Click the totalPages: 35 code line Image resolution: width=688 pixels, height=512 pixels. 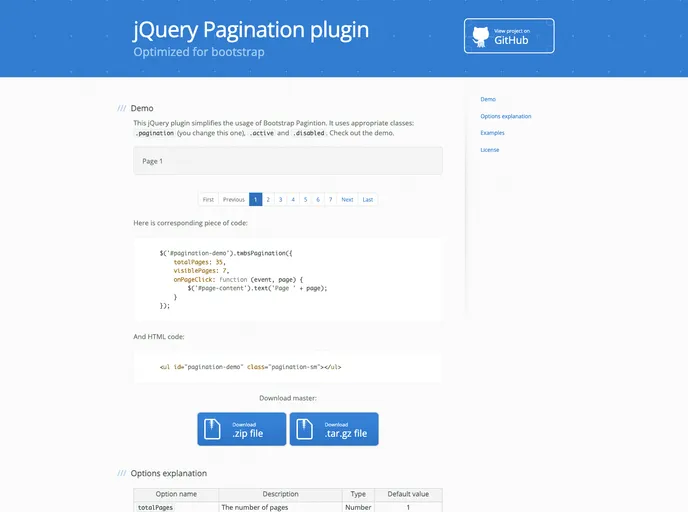(200, 262)
